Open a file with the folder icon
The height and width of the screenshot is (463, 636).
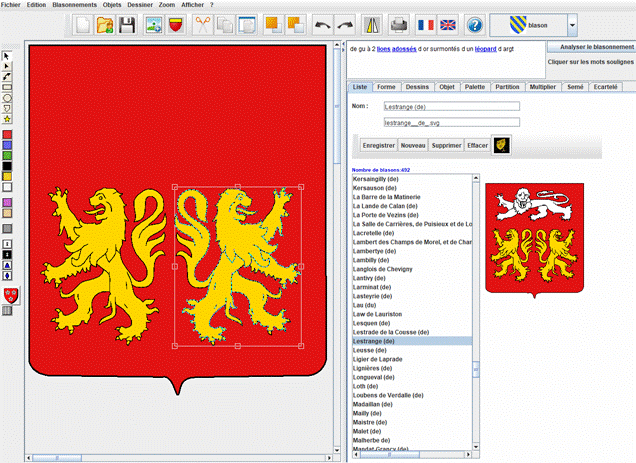tap(107, 24)
